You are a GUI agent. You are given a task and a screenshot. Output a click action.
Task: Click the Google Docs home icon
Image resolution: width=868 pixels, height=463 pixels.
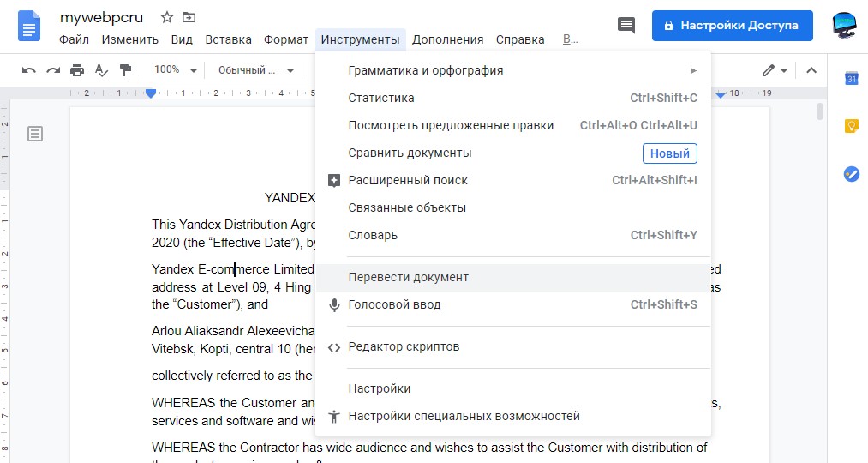pos(29,26)
